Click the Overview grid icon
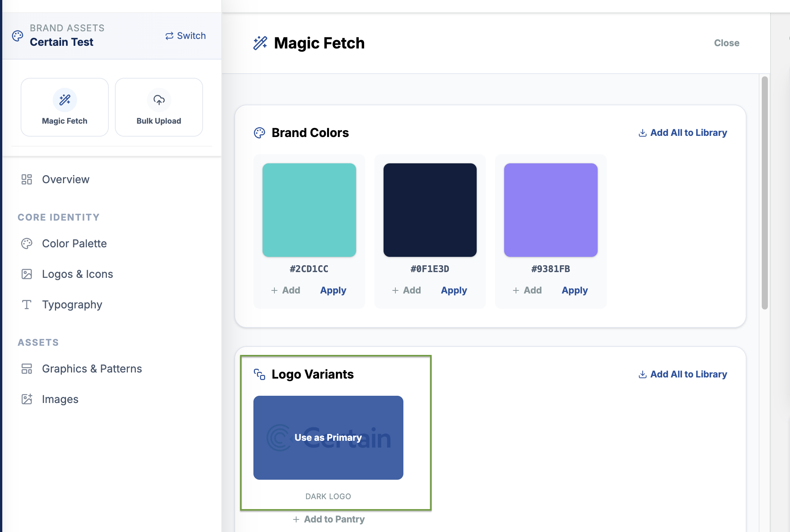Viewport: 790px width, 532px height. (x=27, y=179)
